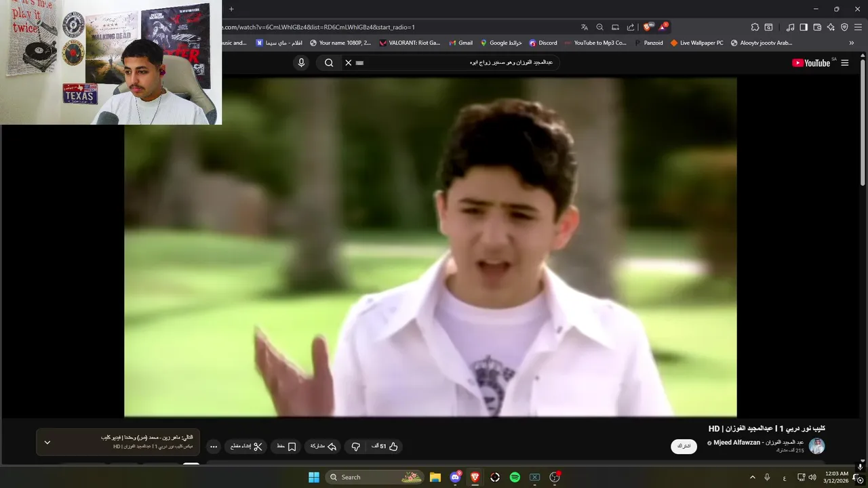Click the system tray microphone icon
Screen dimensions: 868x488
point(768,477)
